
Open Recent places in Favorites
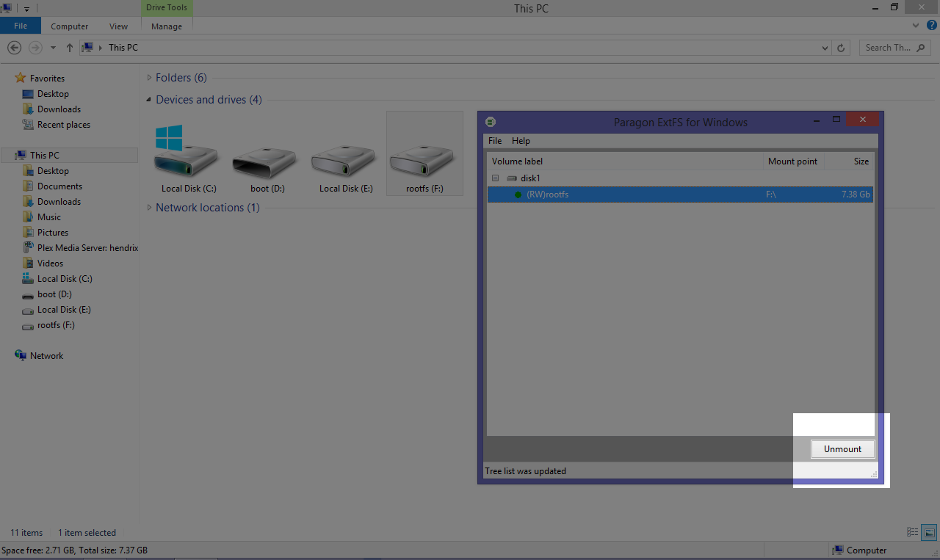click(x=64, y=125)
